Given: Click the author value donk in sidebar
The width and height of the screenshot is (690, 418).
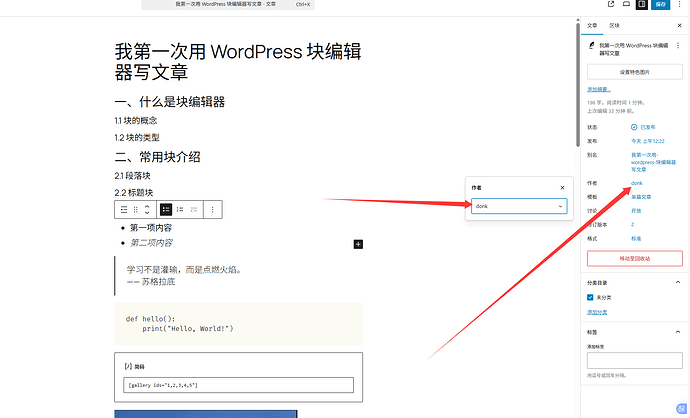Looking at the screenshot, I should pos(636,183).
